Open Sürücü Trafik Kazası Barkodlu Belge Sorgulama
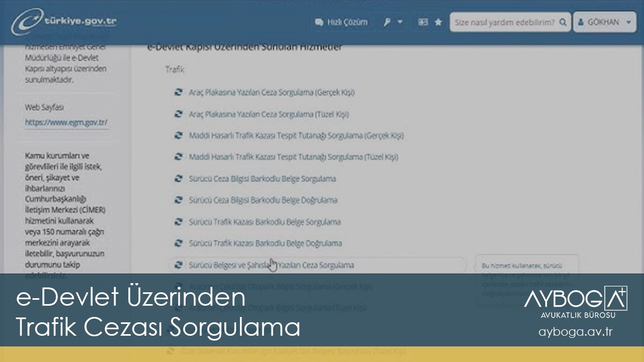This screenshot has width=644, height=362. [x=266, y=222]
